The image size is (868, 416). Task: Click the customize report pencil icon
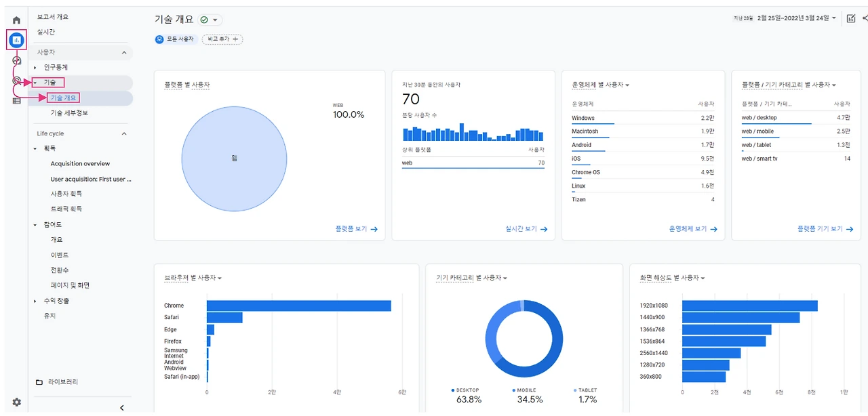[x=851, y=18]
